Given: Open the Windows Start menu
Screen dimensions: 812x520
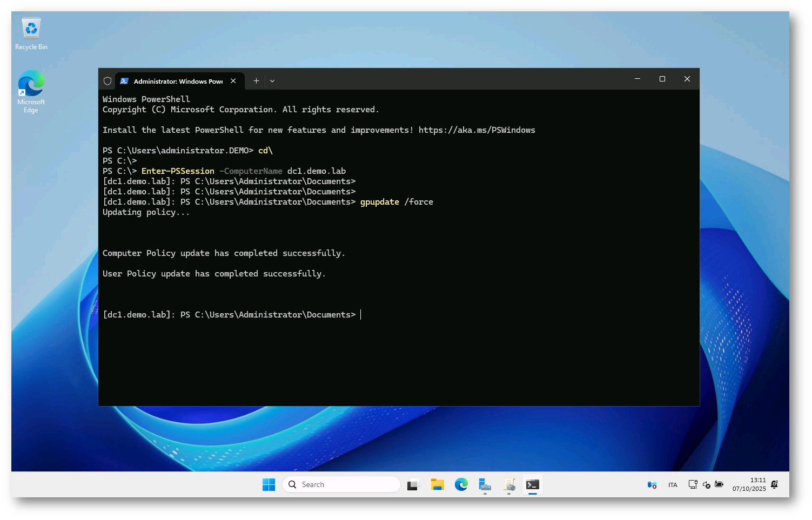Looking at the screenshot, I should (x=269, y=485).
